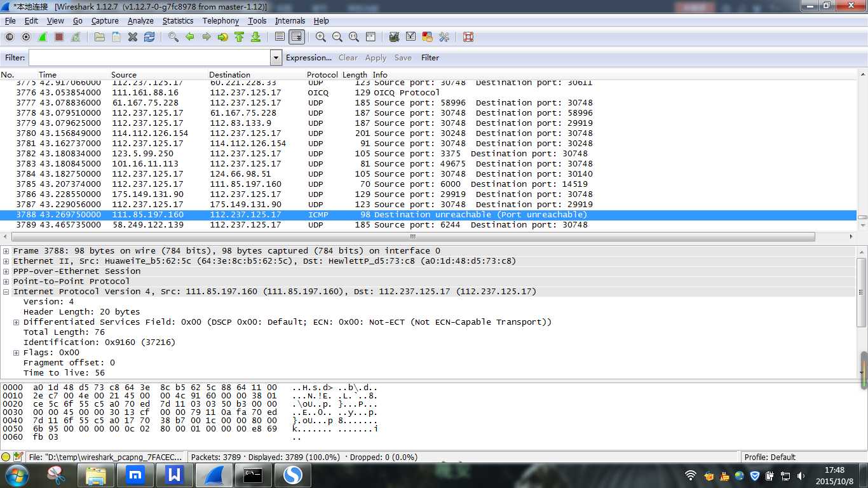This screenshot has width=868, height=488.
Task: Go back in packet history arrow
Action: point(190,37)
